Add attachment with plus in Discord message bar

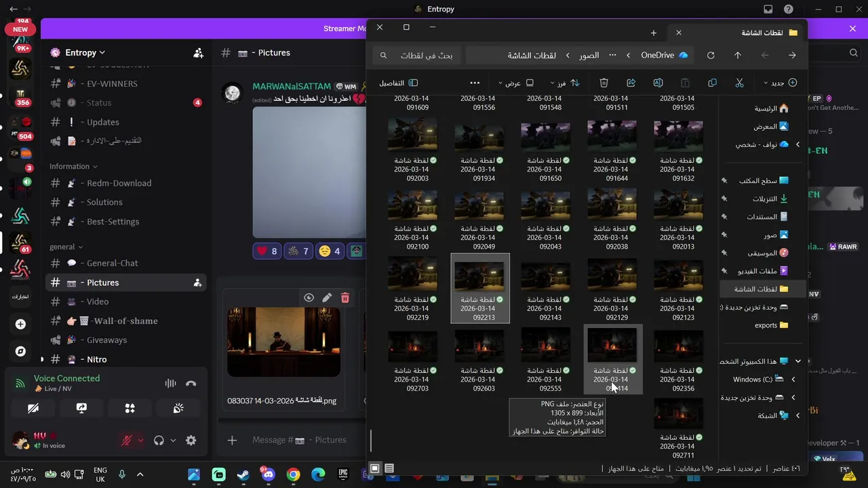[x=232, y=440]
